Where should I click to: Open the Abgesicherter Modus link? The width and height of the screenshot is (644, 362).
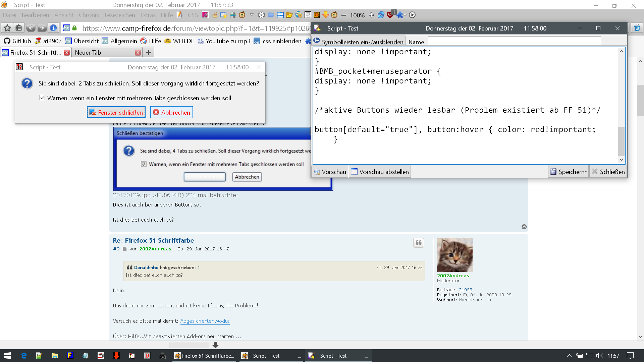coord(205,321)
